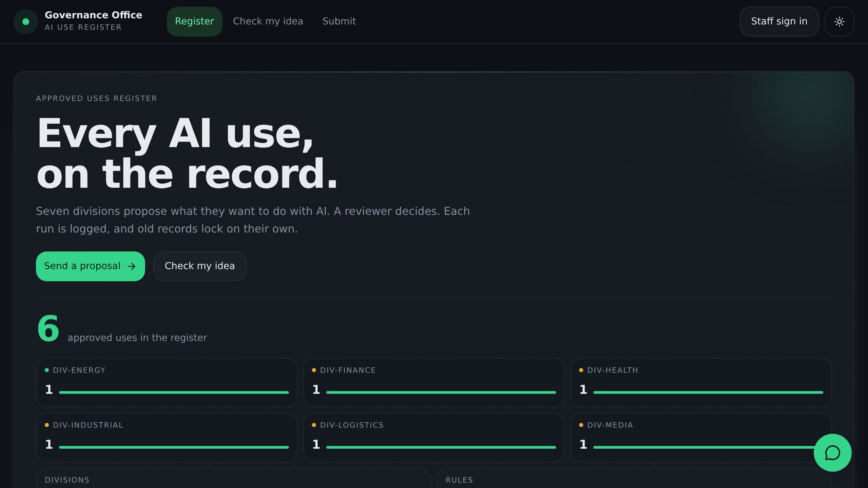The image size is (868, 488).
Task: Click the 'approved uses in the register' text
Action: pos(137,338)
